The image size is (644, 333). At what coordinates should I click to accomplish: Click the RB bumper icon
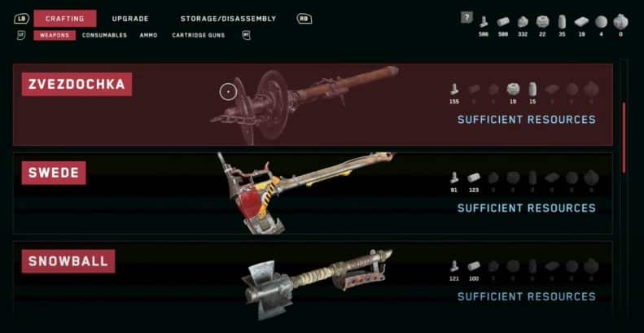304,19
